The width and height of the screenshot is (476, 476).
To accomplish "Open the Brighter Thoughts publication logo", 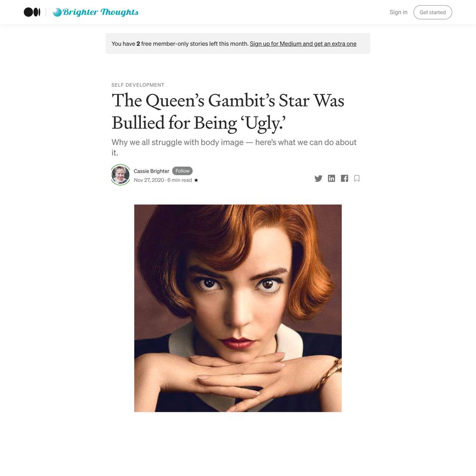I will (96, 12).
